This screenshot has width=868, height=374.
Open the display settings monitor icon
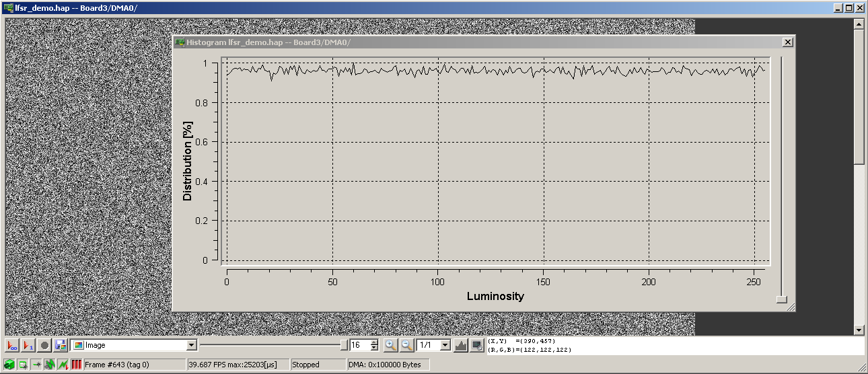477,345
